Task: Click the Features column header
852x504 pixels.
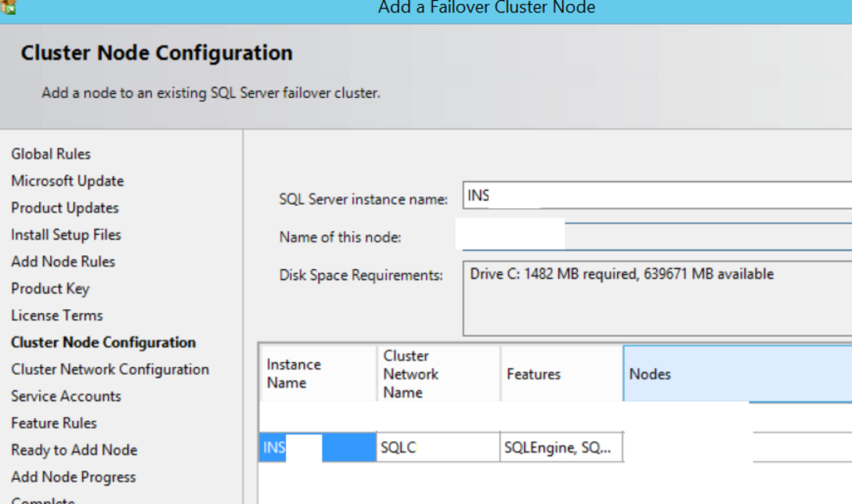Action: pyautogui.click(x=561, y=373)
